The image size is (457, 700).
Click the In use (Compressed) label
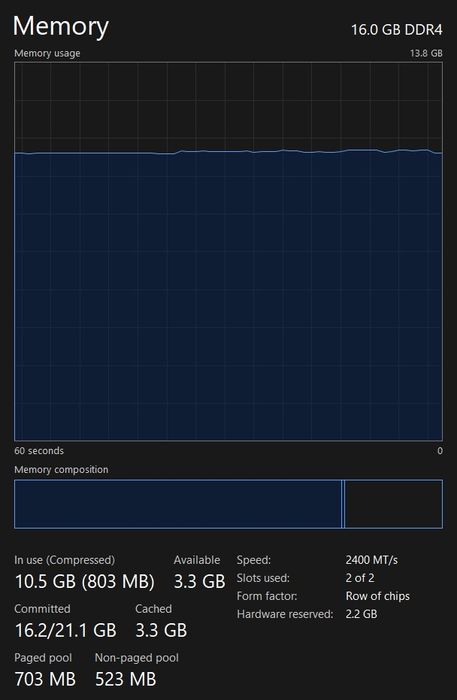point(65,560)
